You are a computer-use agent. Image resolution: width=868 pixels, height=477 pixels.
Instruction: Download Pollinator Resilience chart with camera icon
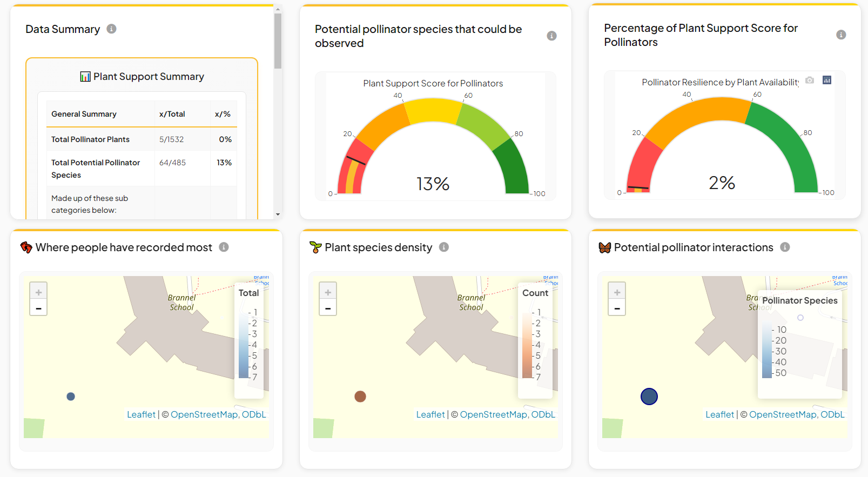pos(810,80)
